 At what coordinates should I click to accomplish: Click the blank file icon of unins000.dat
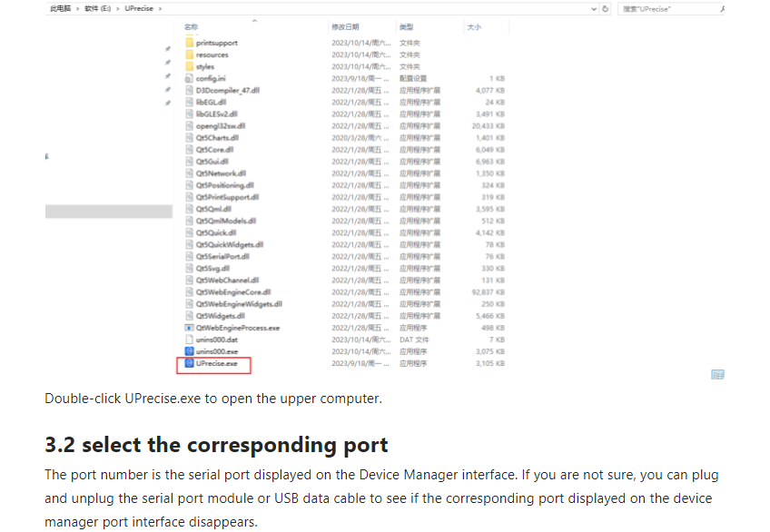click(x=190, y=340)
